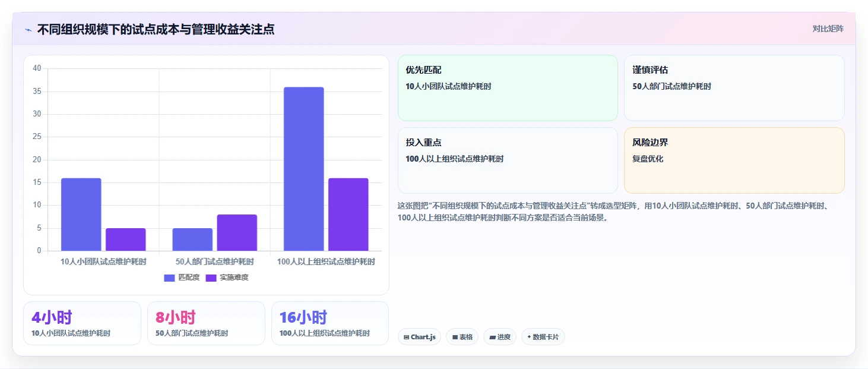Screen dimensions: 868x369
Task: Click the Chart.js chip icon
Action: [x=406, y=337]
